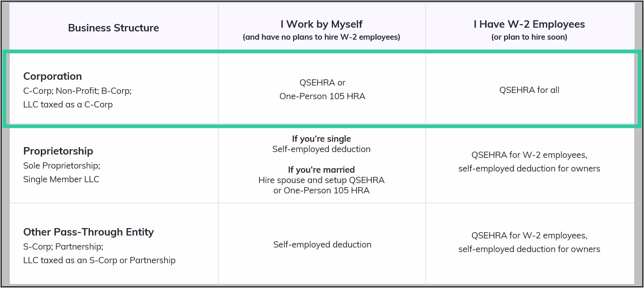Select the Corporation row heading
This screenshot has width=644, height=288.
(x=53, y=76)
